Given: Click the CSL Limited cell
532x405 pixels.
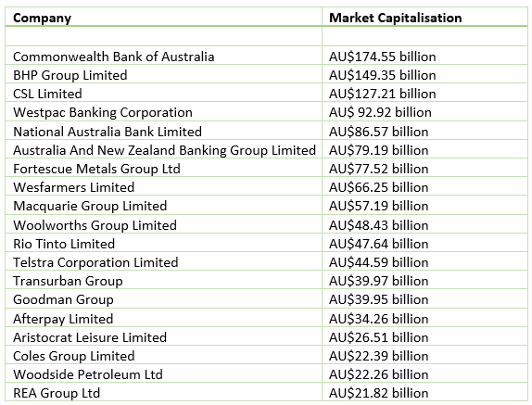Looking at the screenshot, I should click(x=163, y=94).
